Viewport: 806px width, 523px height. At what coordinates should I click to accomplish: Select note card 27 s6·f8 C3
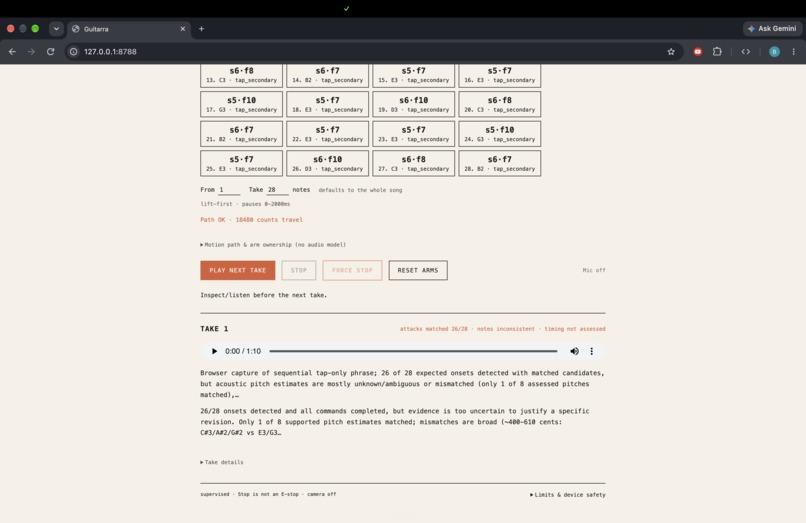coord(414,164)
